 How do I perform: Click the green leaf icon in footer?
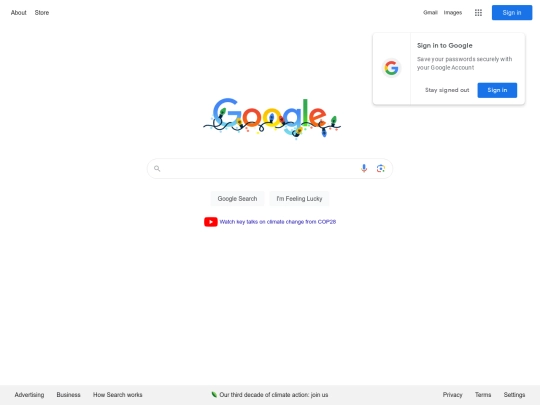(214, 395)
